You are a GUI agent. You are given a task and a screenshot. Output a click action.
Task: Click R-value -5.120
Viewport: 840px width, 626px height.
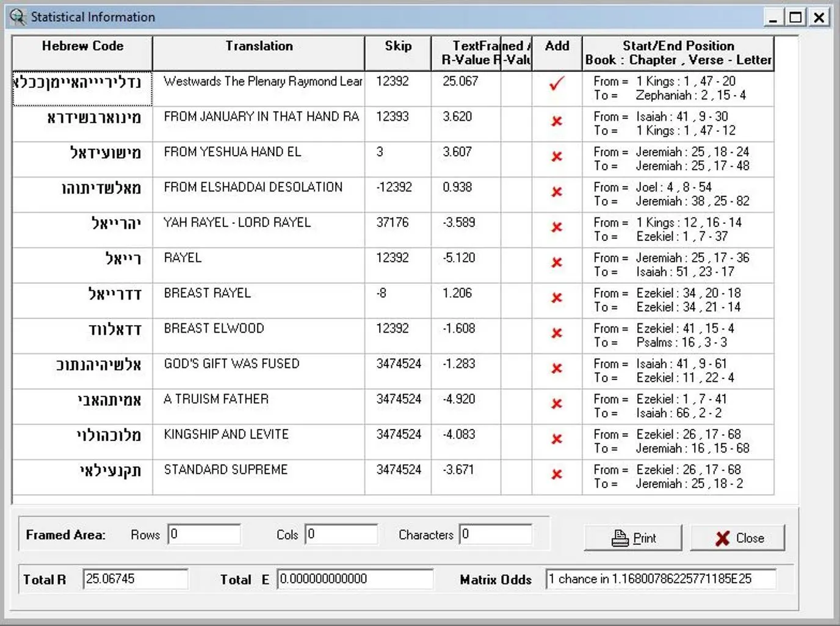(459, 258)
